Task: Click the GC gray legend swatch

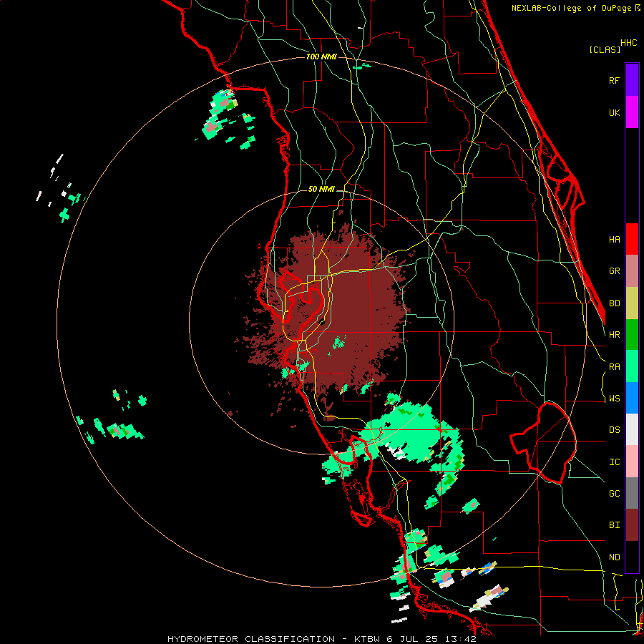Action: pos(632,493)
